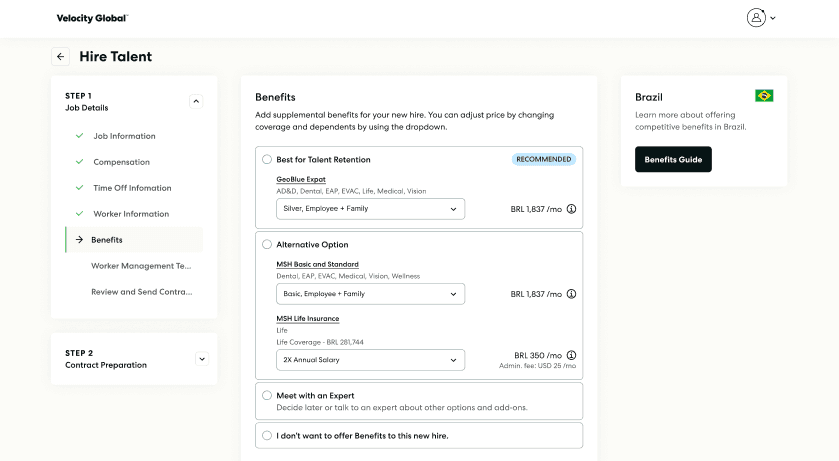Image resolution: width=839 pixels, height=461 pixels.
Task: Click the green checkmark next to Job Information
Action: [x=79, y=136]
